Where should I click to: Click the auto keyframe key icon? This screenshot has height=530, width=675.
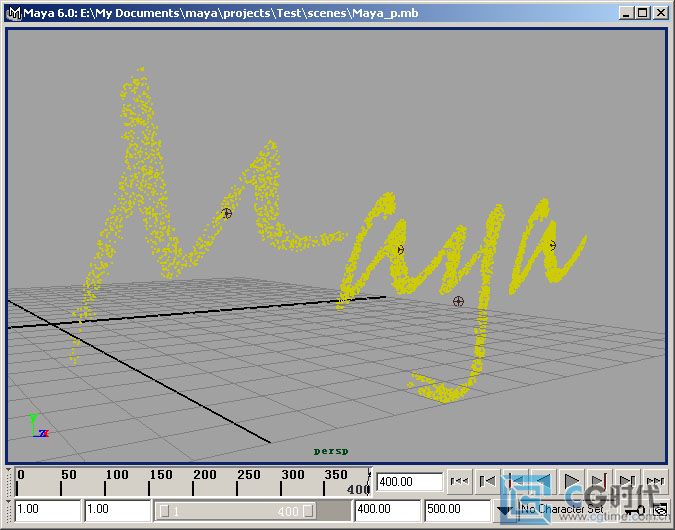pos(634,511)
